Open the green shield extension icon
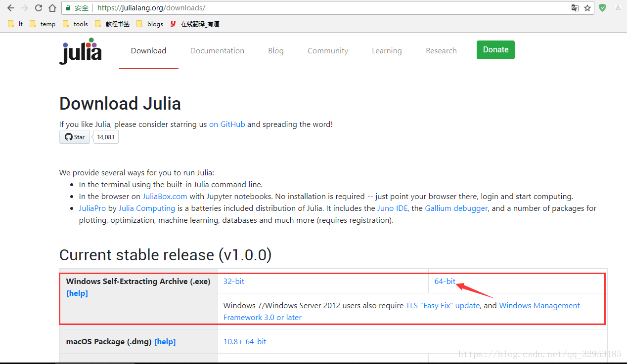The height and width of the screenshot is (364, 627). point(602,8)
